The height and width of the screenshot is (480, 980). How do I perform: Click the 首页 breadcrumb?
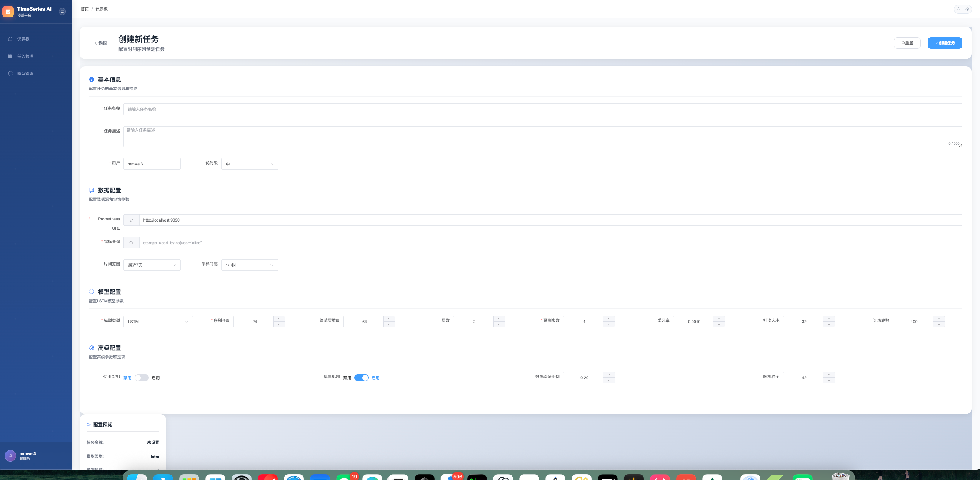pyautogui.click(x=85, y=9)
